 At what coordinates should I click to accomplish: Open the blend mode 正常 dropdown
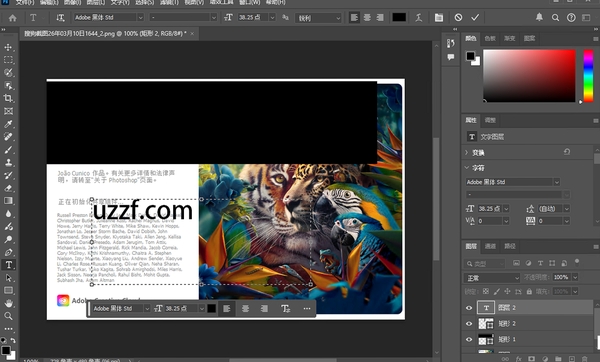(x=492, y=278)
